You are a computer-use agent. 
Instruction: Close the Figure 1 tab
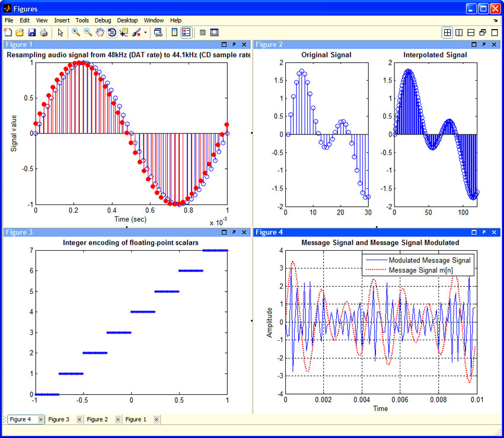click(x=155, y=419)
